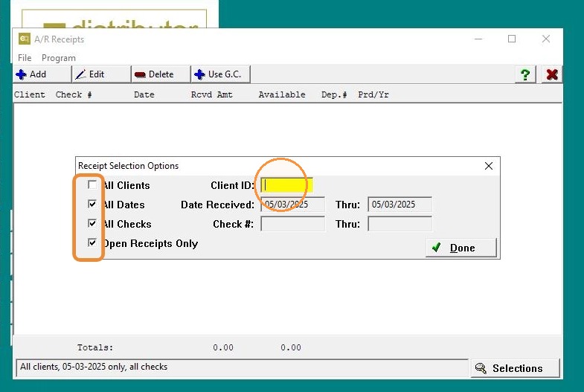This screenshot has width=584, height=392.
Task: Maximize the A/R Receipts window
Action: pyautogui.click(x=512, y=39)
